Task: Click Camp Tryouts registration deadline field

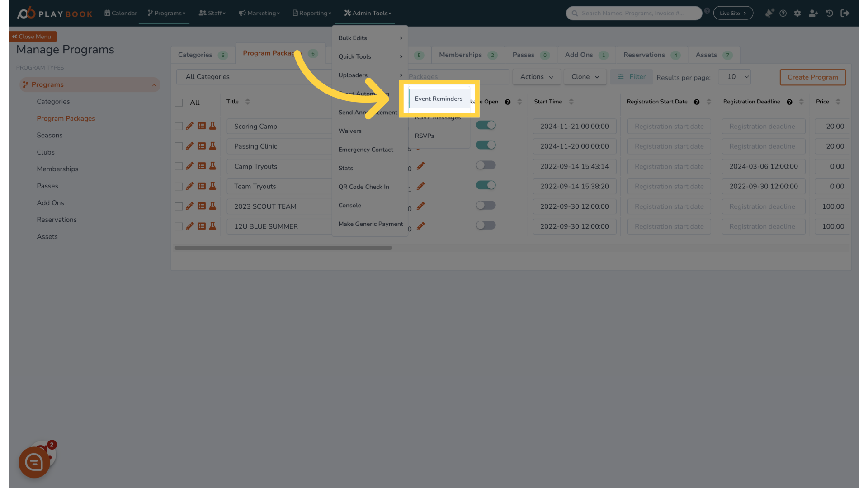Action: click(x=764, y=166)
